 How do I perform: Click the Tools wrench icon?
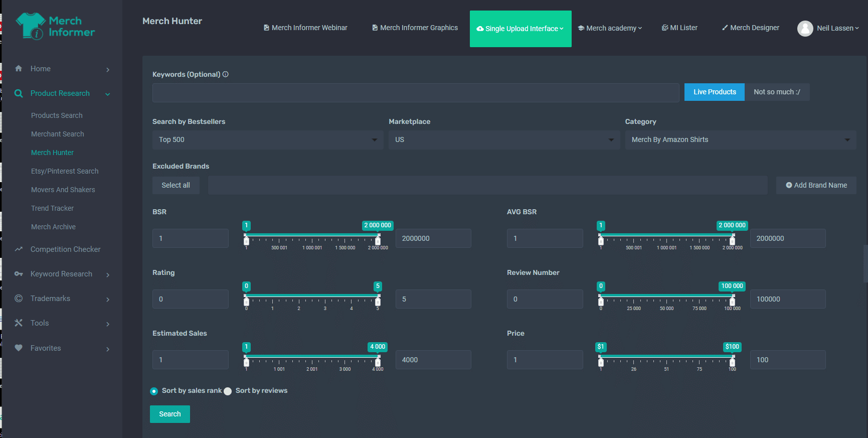[x=19, y=323]
